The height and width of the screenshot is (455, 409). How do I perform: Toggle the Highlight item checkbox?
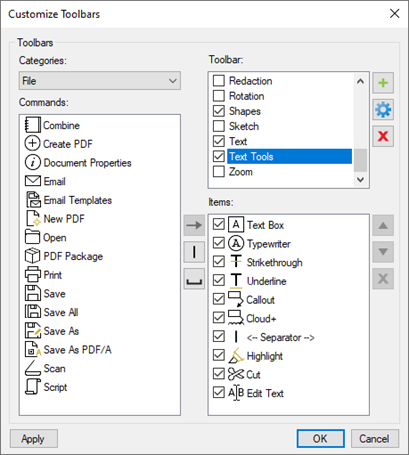(219, 355)
